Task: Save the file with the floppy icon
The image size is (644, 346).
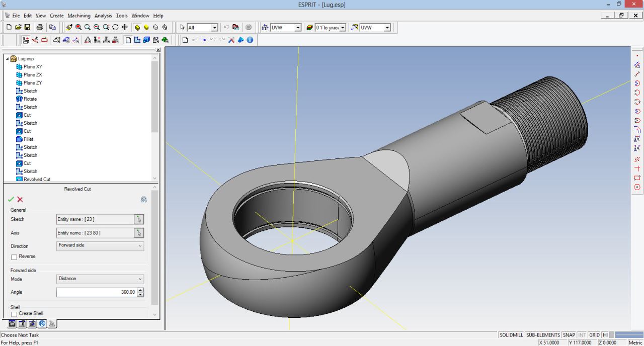Action: [x=27, y=27]
